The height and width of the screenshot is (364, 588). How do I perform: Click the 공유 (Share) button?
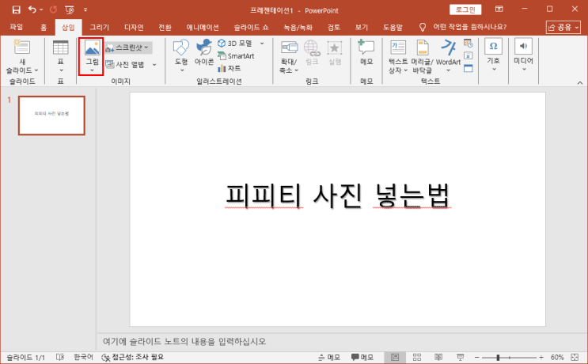coord(563,27)
